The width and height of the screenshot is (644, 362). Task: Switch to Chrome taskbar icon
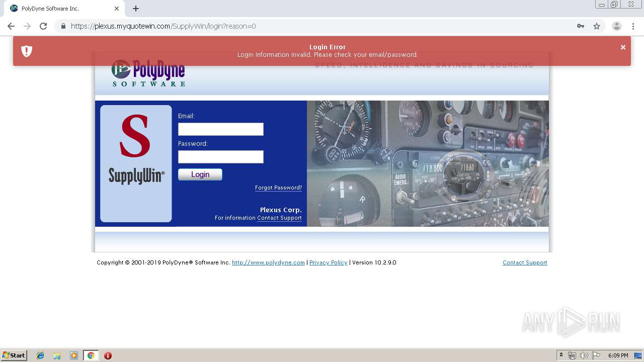coord(91,355)
